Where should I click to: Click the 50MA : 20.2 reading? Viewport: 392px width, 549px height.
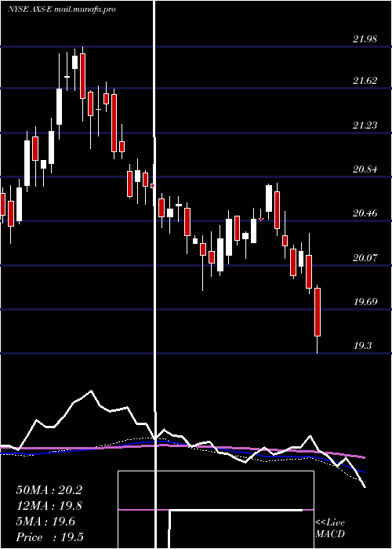coord(49,490)
